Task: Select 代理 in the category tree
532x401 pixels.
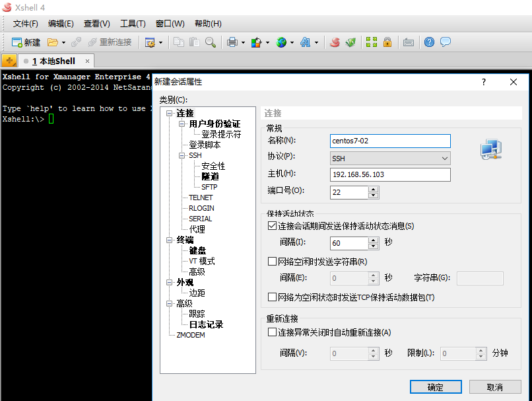Action: (x=197, y=229)
